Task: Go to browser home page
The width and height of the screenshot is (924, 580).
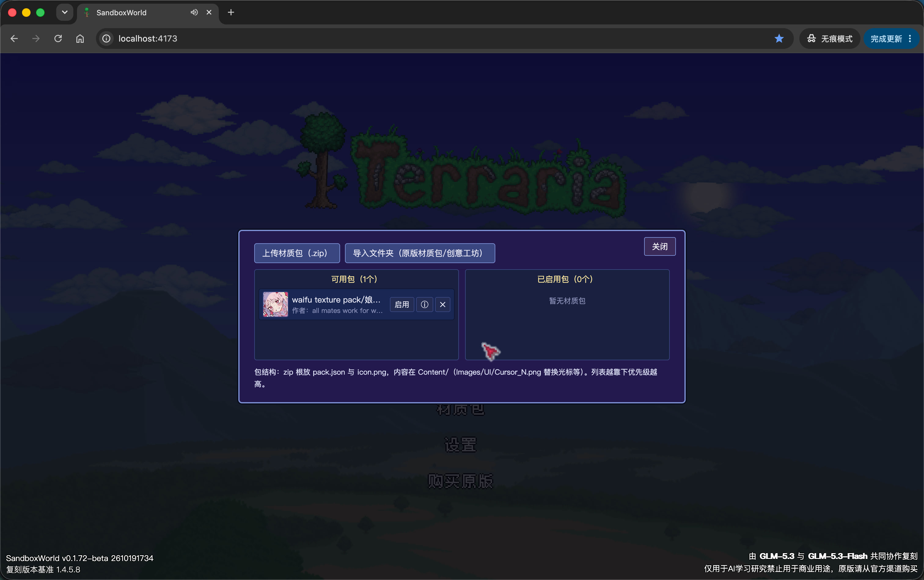Action: click(x=80, y=39)
